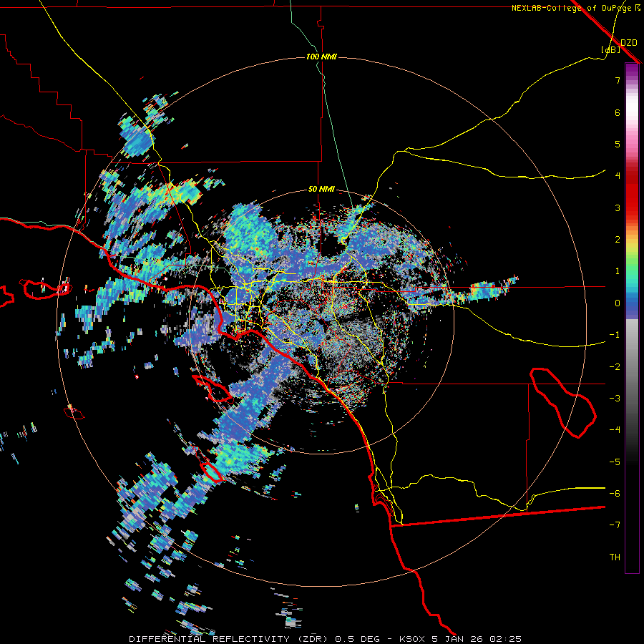
Task: Click the DZD product label
Action: 629,43
